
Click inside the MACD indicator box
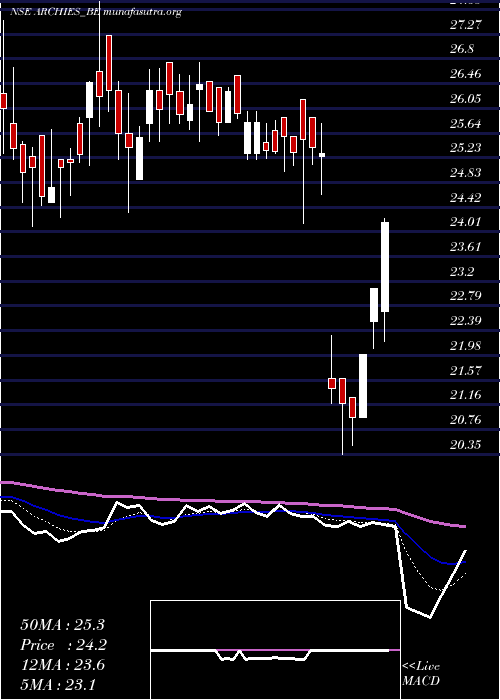coord(275,650)
